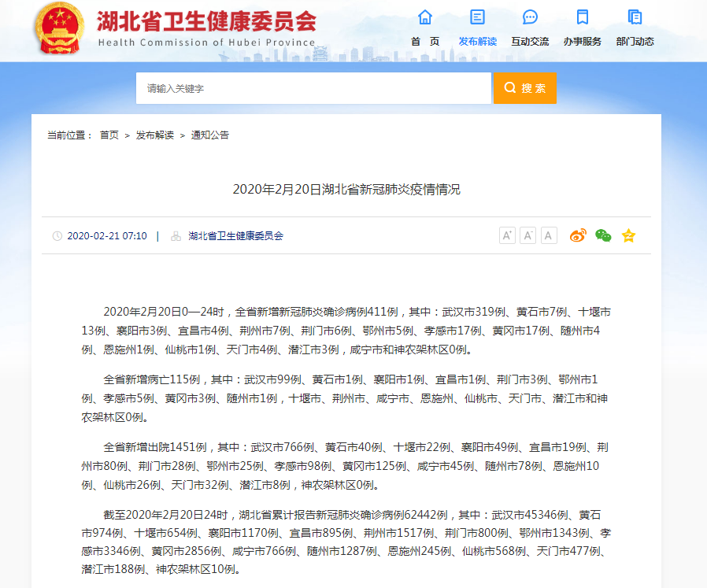This screenshot has width=707, height=588.
Task: Click the article headline 2020年2月20日湖北省新冠肺炎疫情情况
Action: click(346, 190)
